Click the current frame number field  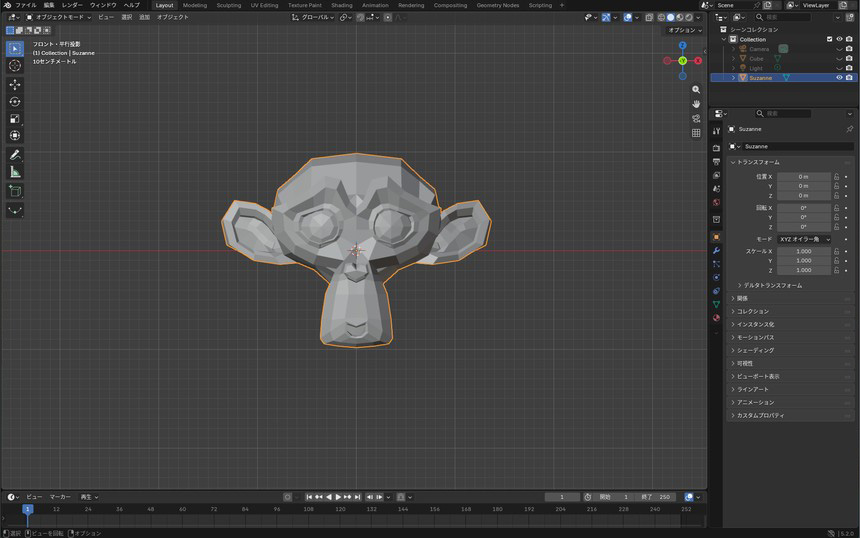[x=562, y=497]
